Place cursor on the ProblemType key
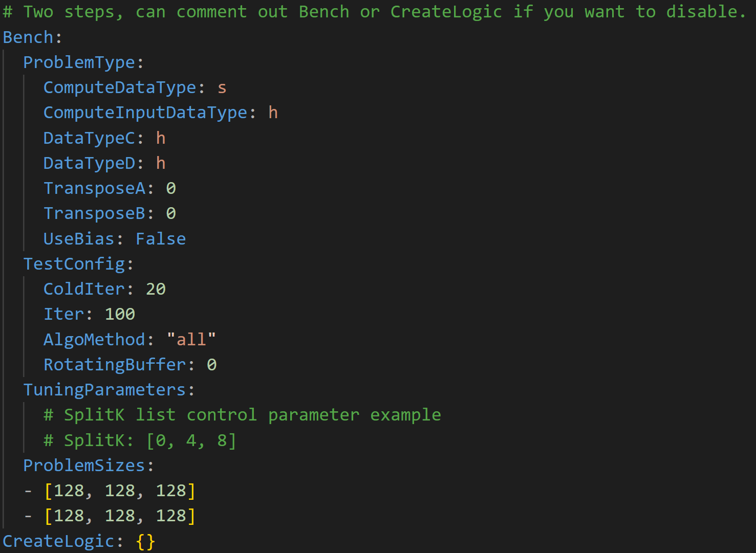756x553 pixels. (x=79, y=62)
